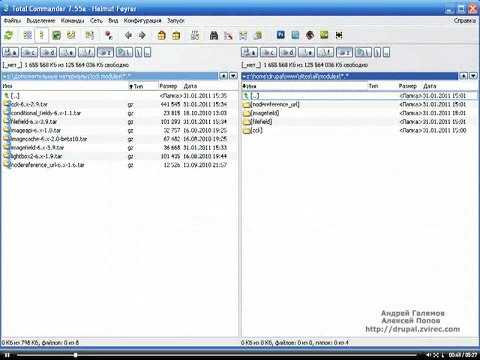
Task: Go to root directory in right panel
Action: (377, 52)
